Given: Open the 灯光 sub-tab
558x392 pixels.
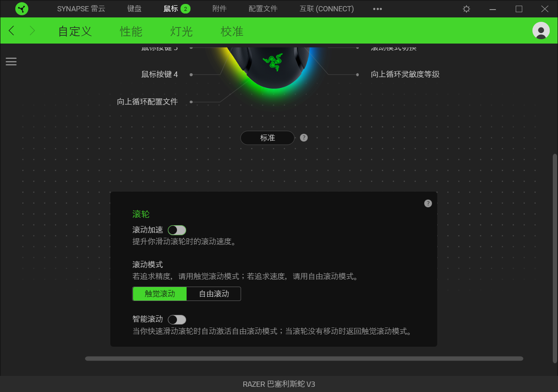Looking at the screenshot, I should 181,31.
